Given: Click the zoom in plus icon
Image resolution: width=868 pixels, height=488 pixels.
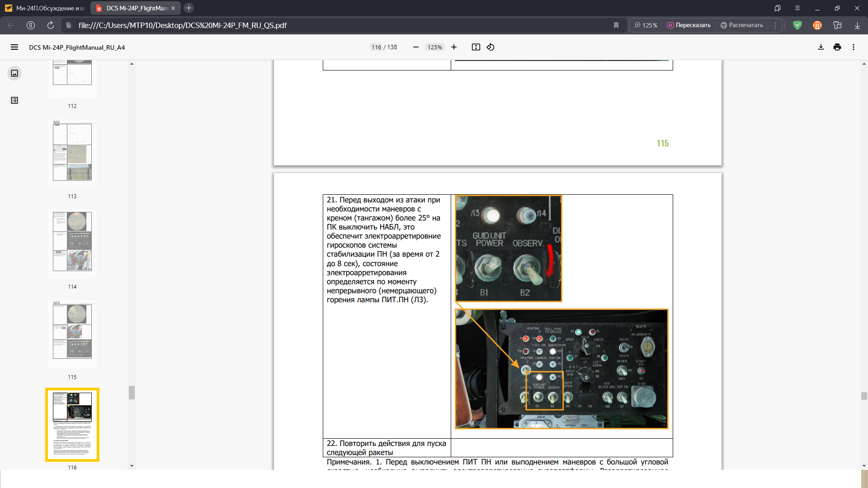Looking at the screenshot, I should [454, 47].
